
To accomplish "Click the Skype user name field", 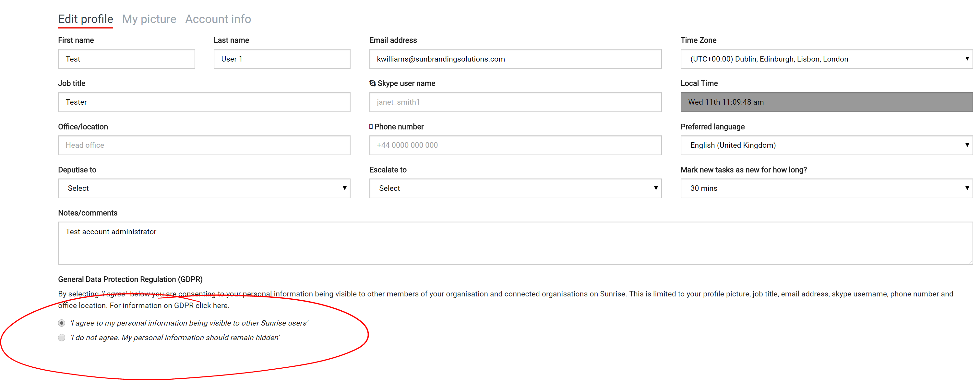I will point(515,102).
